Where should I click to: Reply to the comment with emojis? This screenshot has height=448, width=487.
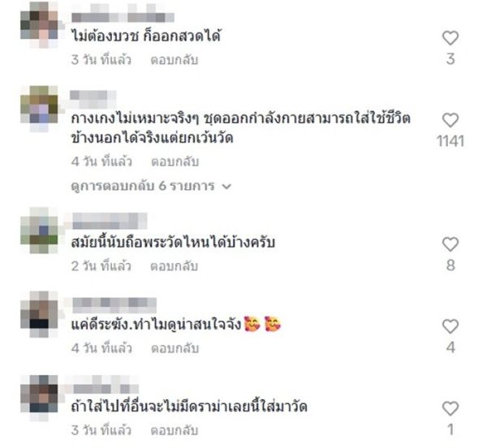tap(175, 348)
